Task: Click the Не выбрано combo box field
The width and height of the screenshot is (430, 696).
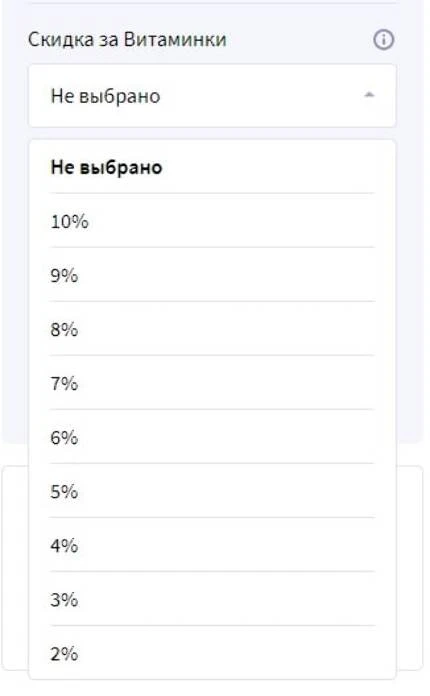Action: tap(212, 96)
